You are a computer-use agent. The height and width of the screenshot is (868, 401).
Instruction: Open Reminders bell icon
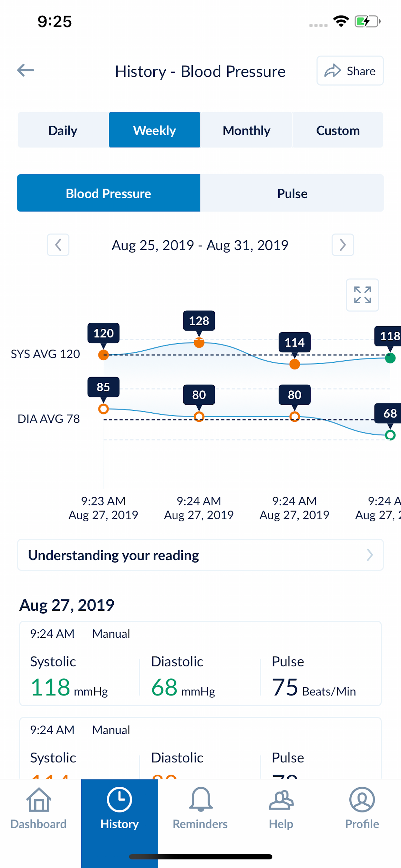tap(200, 799)
